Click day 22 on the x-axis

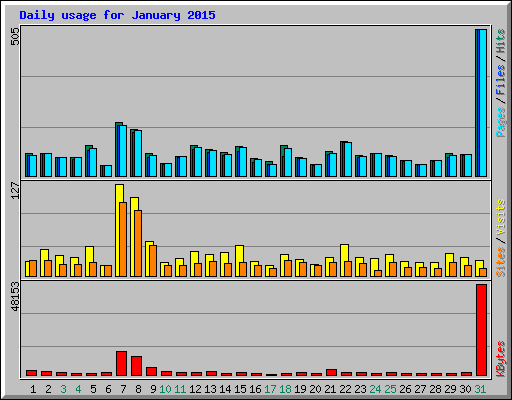click(x=345, y=389)
